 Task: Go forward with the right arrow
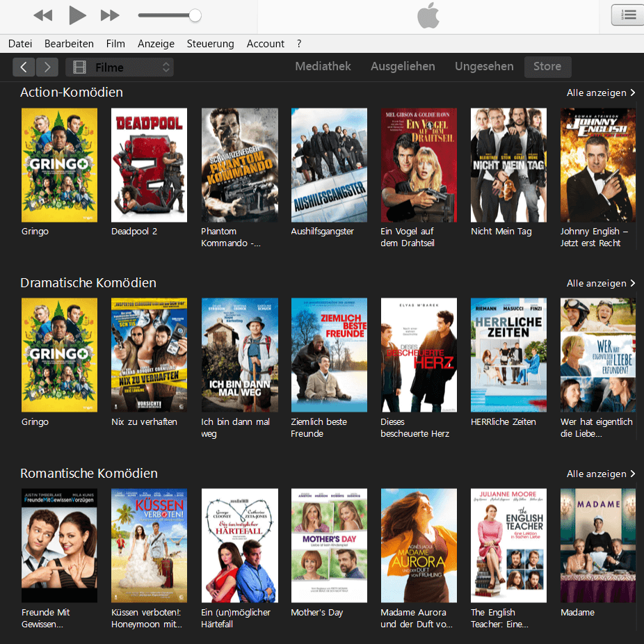pos(47,67)
